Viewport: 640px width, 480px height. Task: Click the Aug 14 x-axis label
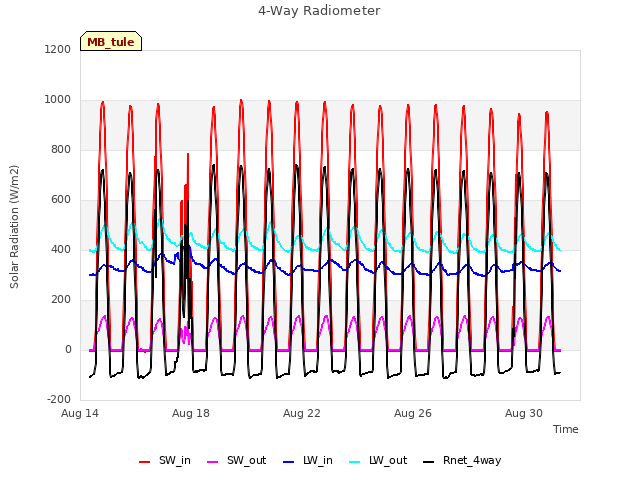click(80, 413)
